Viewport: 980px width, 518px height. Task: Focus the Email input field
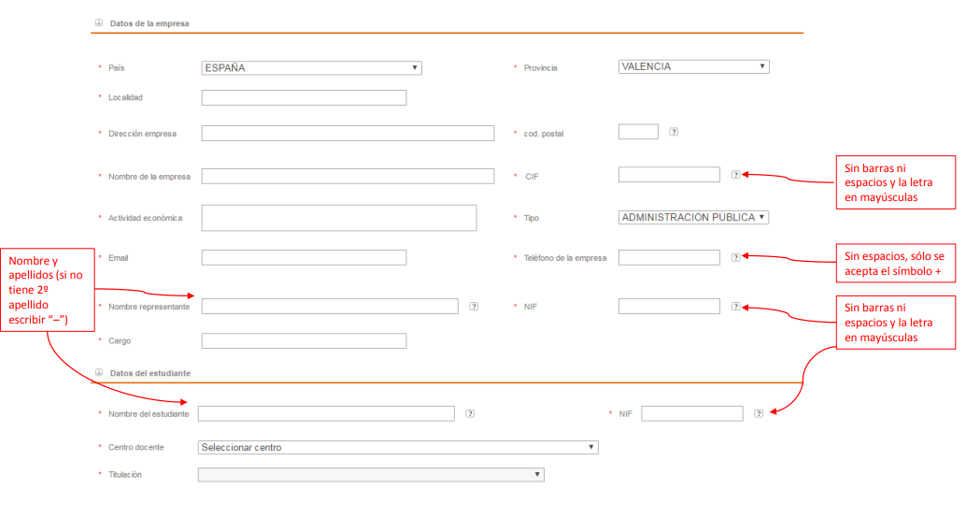(304, 257)
